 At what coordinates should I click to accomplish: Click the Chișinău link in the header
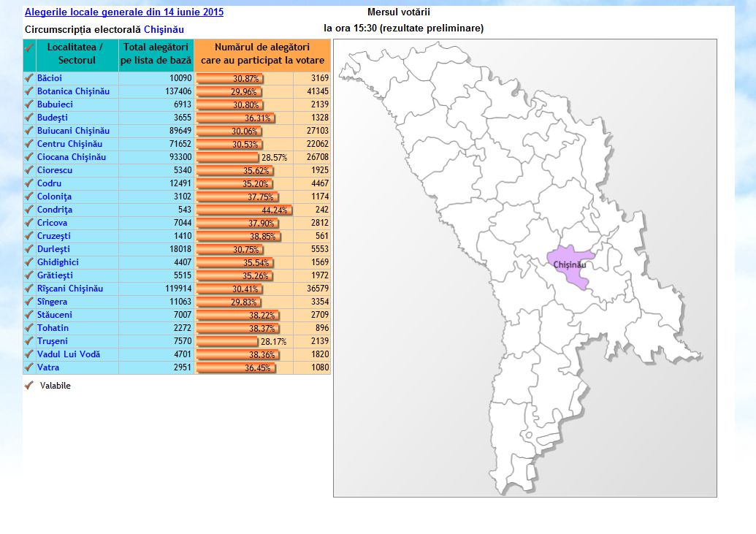point(164,29)
